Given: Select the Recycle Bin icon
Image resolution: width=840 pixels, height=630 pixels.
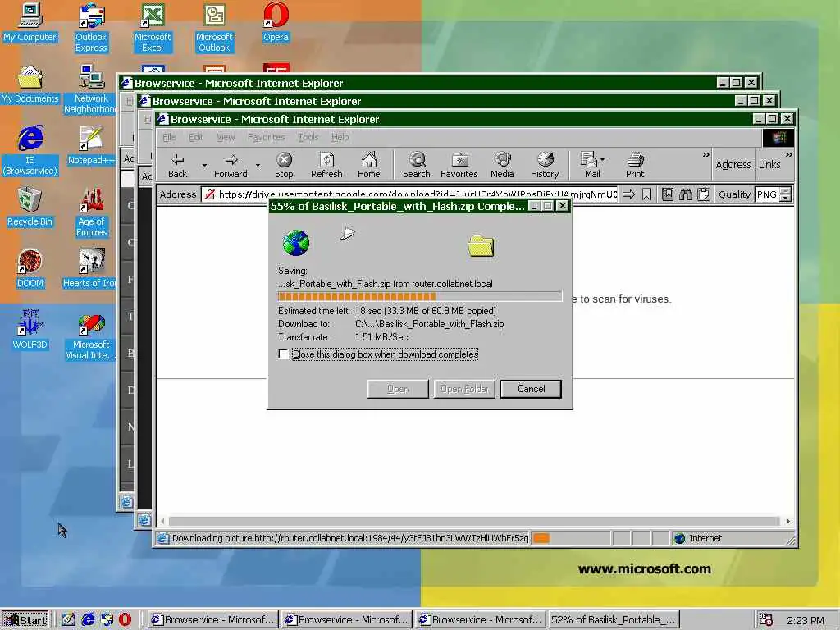Looking at the screenshot, I should (30, 208).
